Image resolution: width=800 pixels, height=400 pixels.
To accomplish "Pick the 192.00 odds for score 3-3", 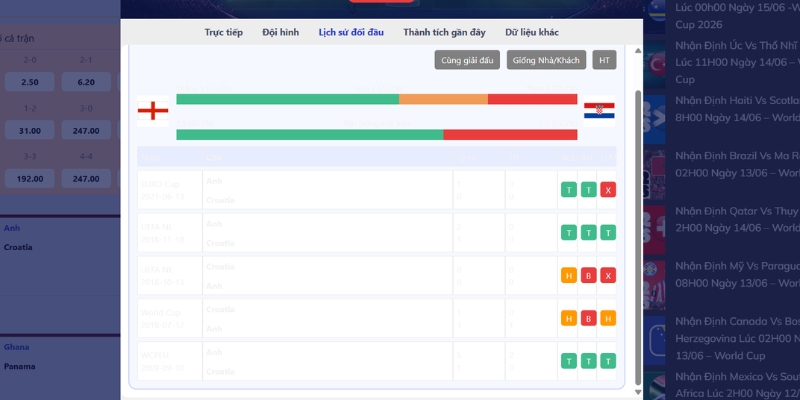I will [x=30, y=179].
